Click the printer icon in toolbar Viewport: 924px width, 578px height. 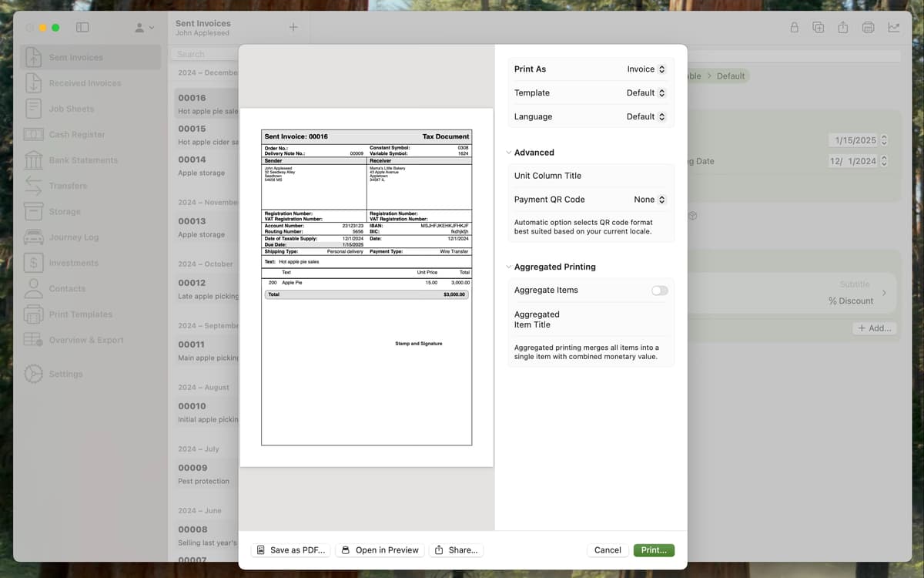tap(868, 28)
